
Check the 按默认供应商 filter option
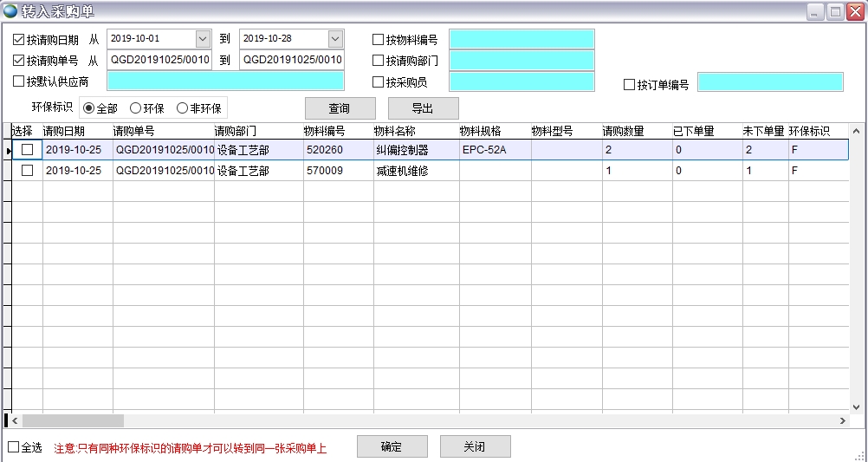point(19,81)
